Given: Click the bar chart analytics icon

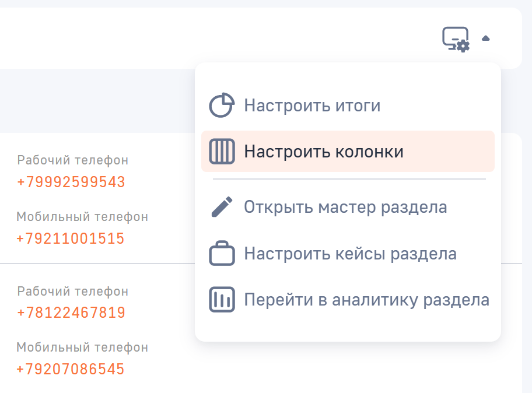Looking at the screenshot, I should pyautogui.click(x=222, y=299).
